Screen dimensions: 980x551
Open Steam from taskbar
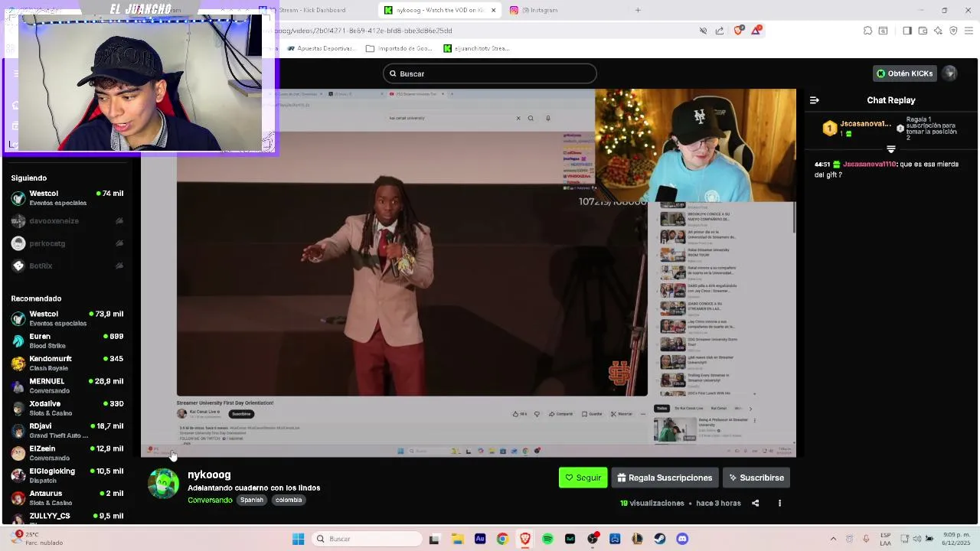pos(660,539)
